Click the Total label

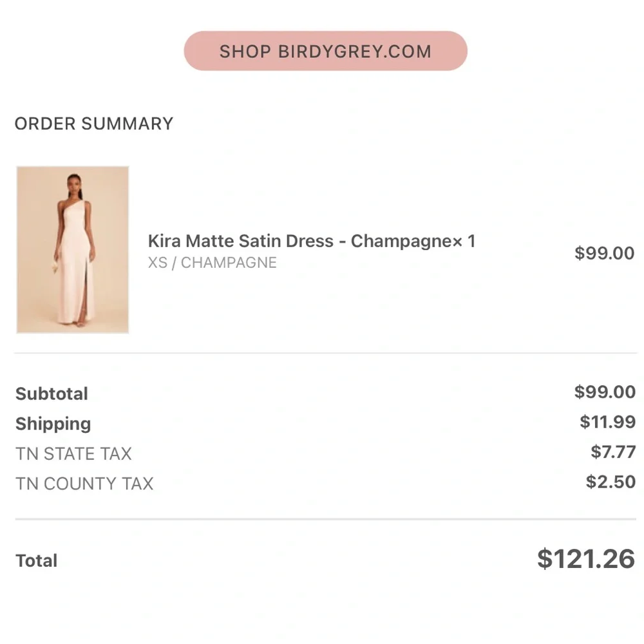[36, 561]
